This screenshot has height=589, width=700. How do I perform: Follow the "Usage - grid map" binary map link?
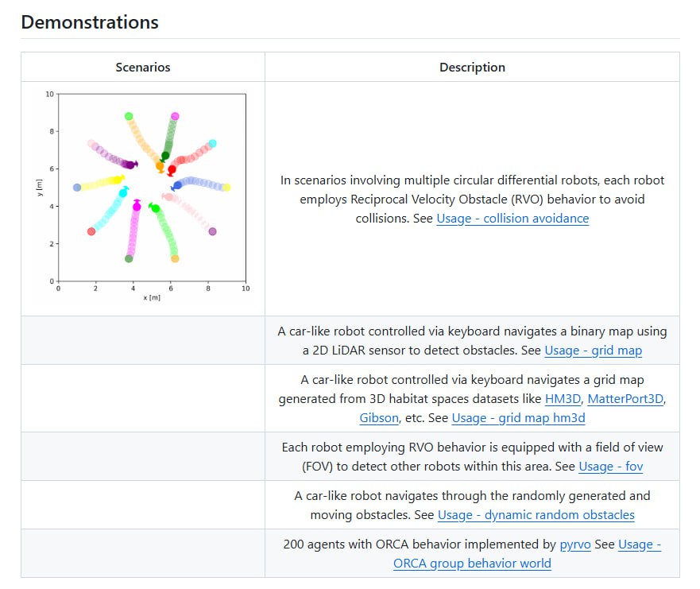coord(593,351)
